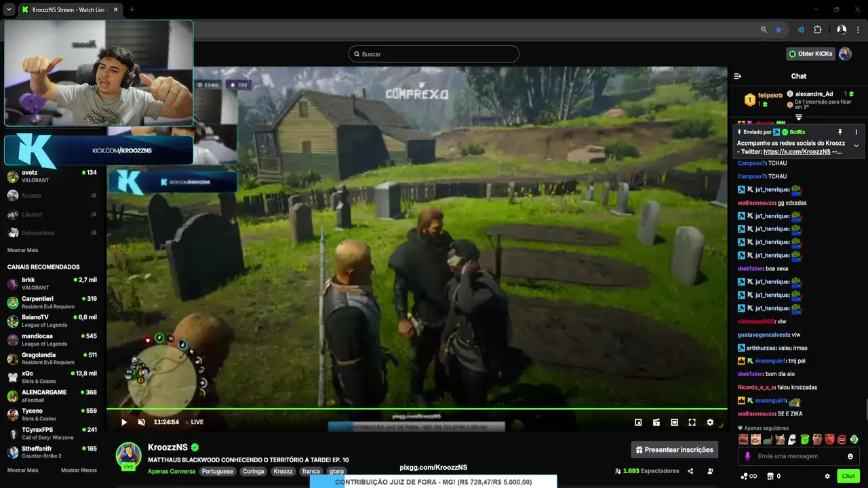This screenshot has width=868, height=488.
Task: Click the viewer list icon beside share
Action: [x=710, y=471]
